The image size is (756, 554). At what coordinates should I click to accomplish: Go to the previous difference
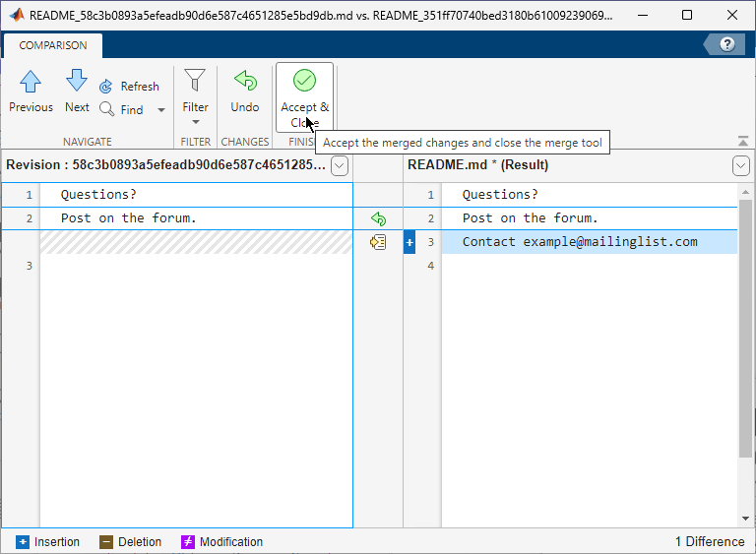click(31, 91)
